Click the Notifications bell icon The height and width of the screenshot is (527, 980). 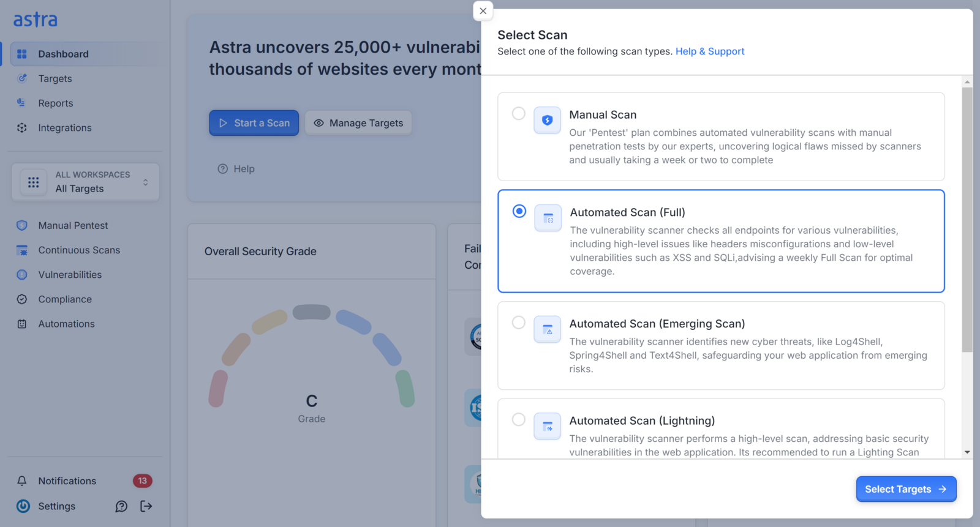[22, 481]
